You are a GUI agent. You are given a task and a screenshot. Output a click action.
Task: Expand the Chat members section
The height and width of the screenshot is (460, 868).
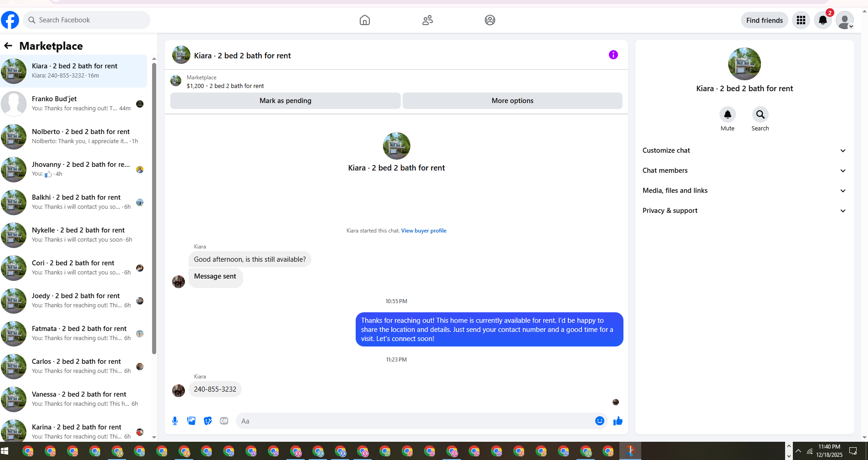745,171
